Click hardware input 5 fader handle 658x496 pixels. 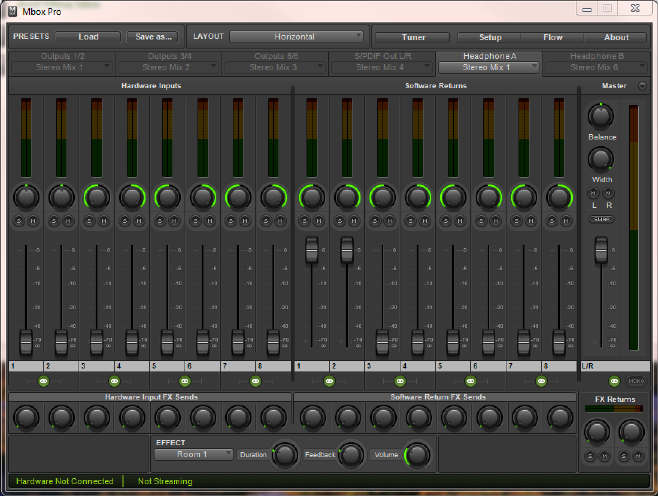point(167,342)
